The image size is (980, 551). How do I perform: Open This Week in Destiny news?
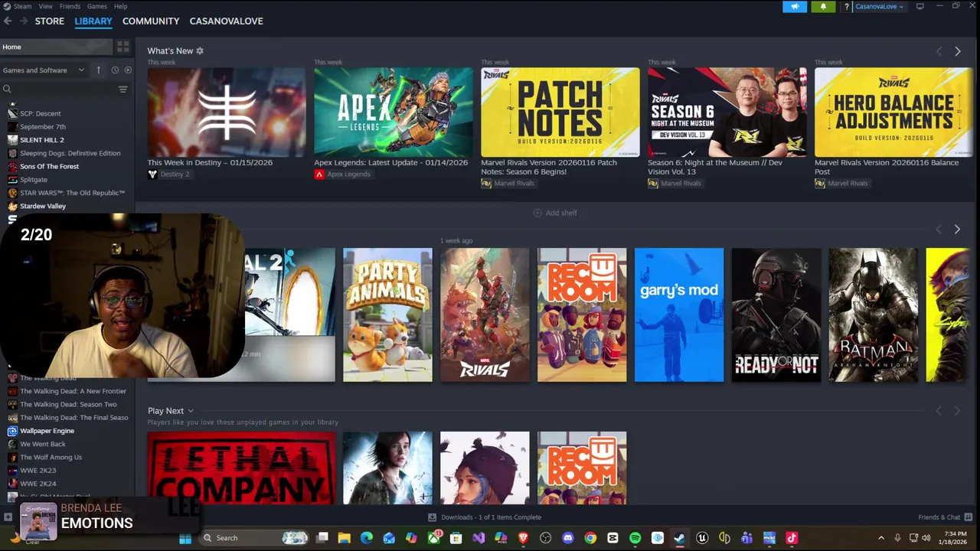pos(227,112)
